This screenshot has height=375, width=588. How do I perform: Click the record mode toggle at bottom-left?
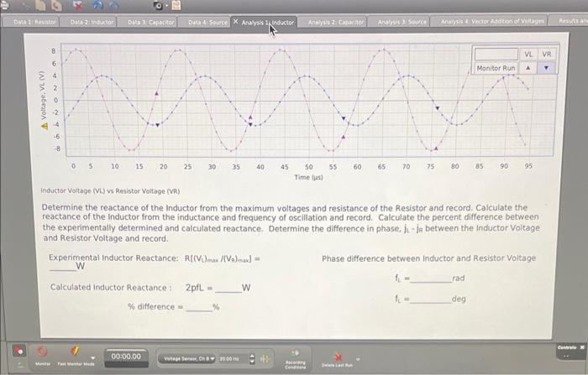click(18, 351)
